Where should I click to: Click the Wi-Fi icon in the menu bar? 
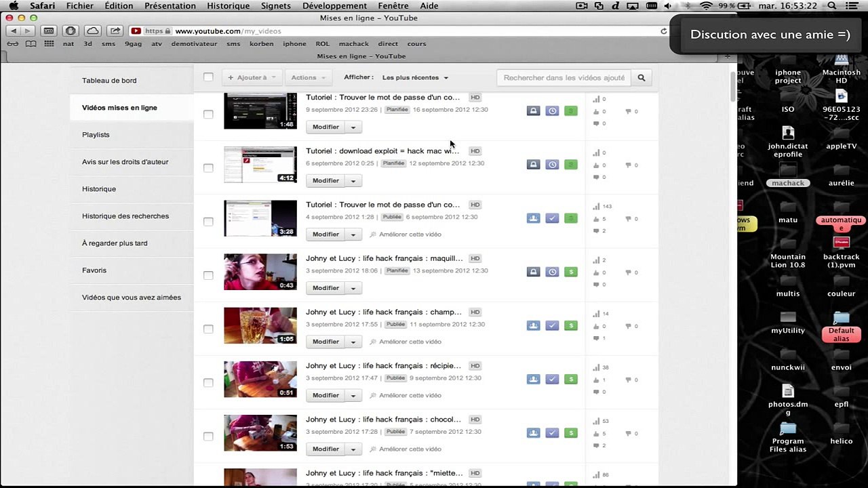[x=706, y=5]
